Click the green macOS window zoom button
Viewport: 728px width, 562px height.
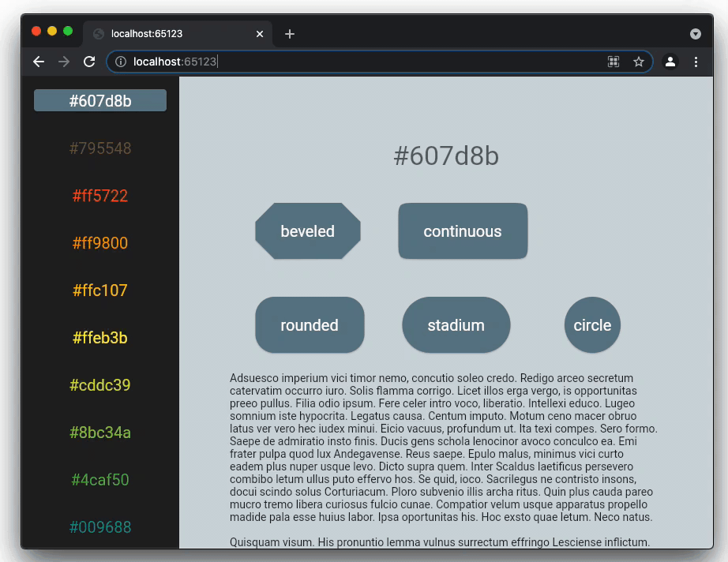68,31
